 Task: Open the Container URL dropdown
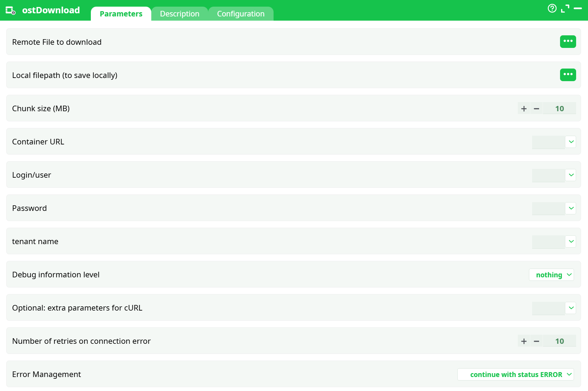coord(571,142)
